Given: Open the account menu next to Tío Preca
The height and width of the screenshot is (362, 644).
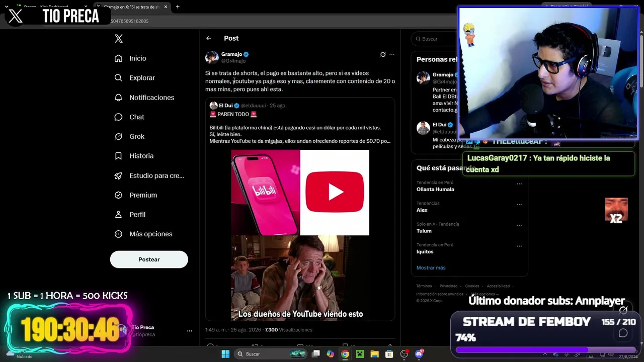Looking at the screenshot, I should pyautogui.click(x=190, y=331).
